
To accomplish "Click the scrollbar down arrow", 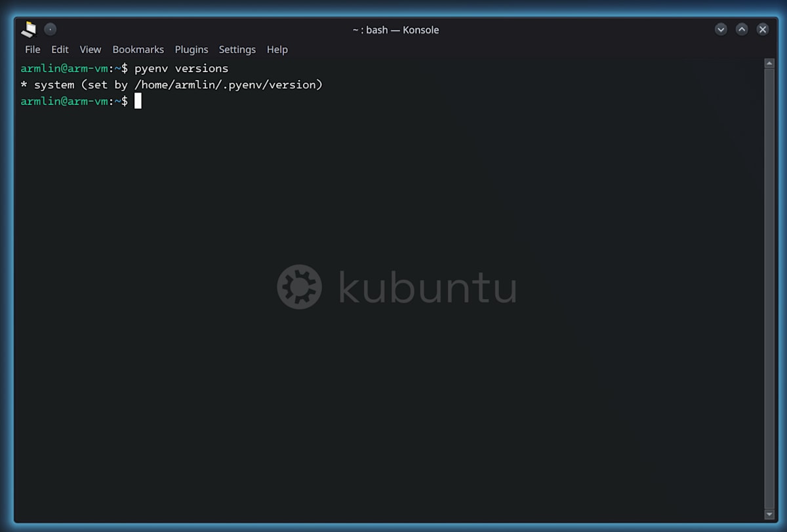I will coord(770,515).
